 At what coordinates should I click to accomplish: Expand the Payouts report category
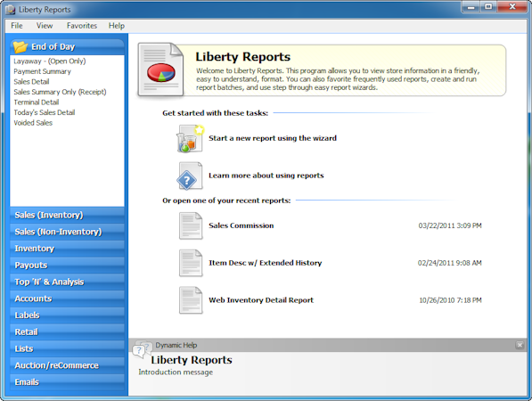click(67, 266)
